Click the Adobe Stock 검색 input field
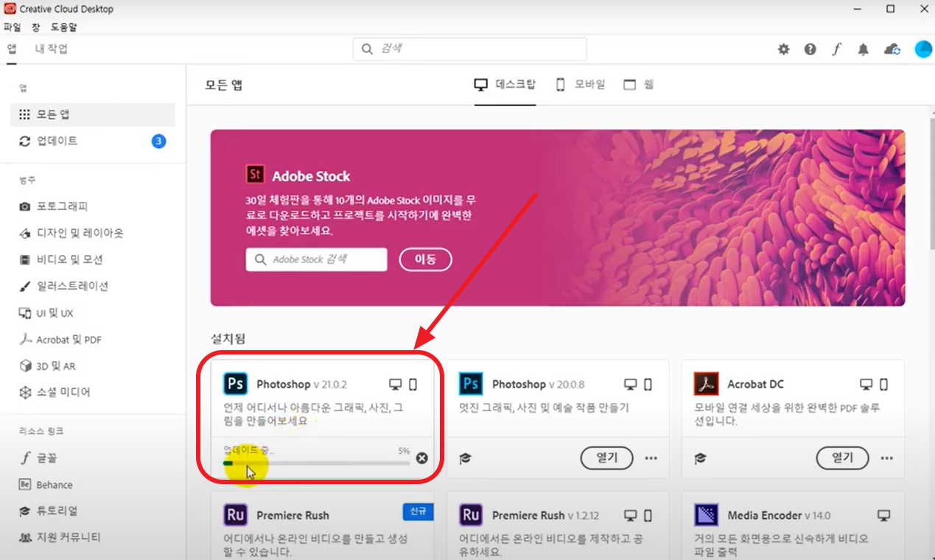This screenshot has height=560, width=935. [317, 259]
